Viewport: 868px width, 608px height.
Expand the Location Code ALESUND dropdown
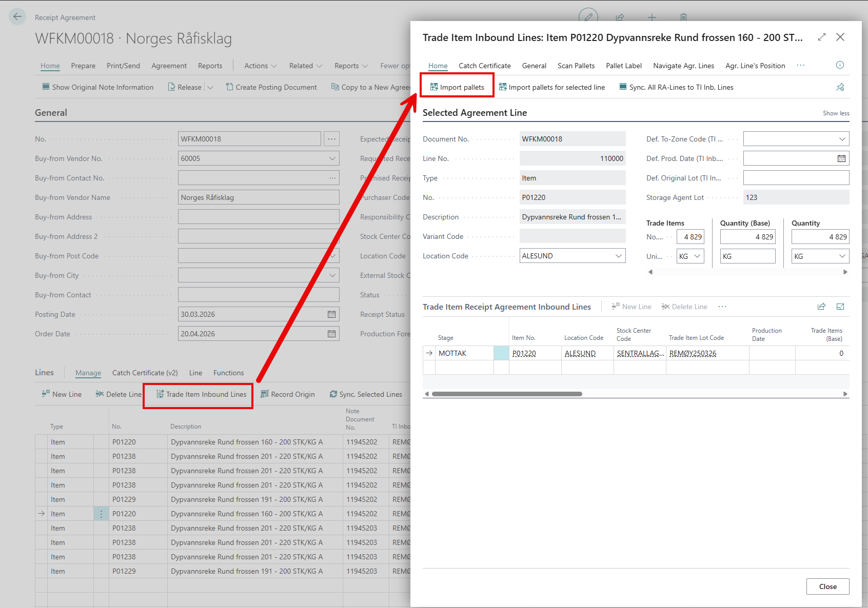[618, 256]
